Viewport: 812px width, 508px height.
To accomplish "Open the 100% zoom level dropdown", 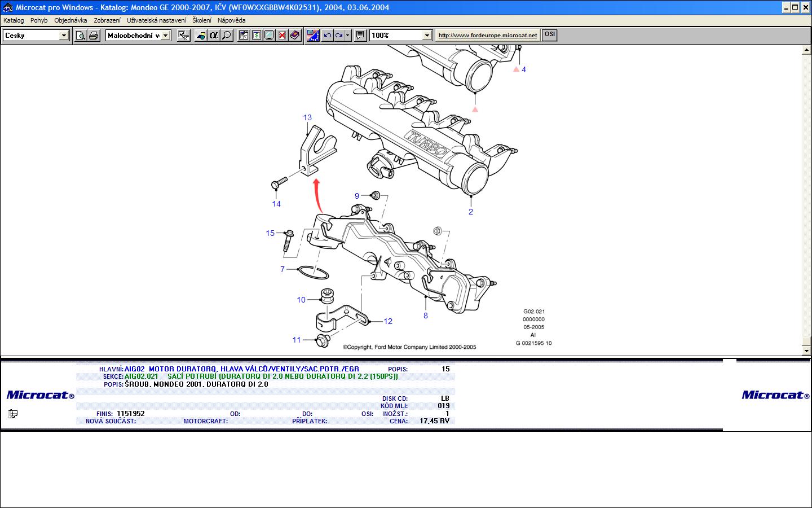I will click(427, 36).
